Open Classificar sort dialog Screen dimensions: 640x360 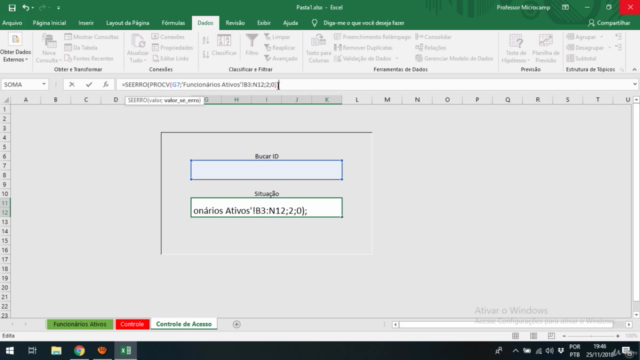pyautogui.click(x=224, y=45)
